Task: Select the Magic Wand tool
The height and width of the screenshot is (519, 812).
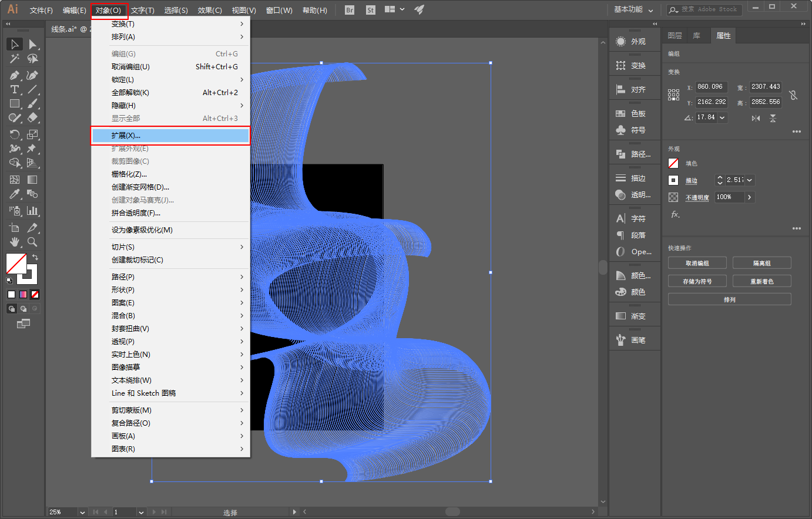Action: [x=15, y=59]
